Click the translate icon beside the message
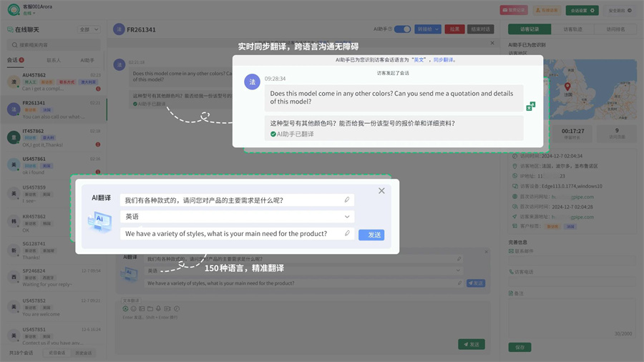This screenshot has height=362, width=644. coord(530,106)
